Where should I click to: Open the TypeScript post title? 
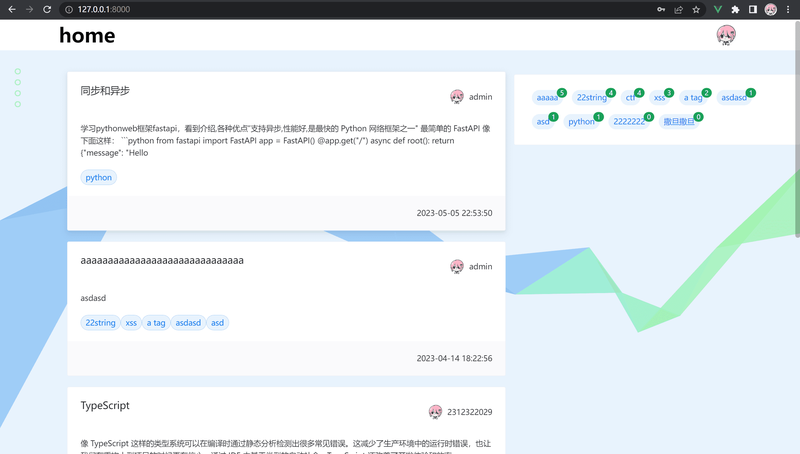pyautogui.click(x=105, y=406)
